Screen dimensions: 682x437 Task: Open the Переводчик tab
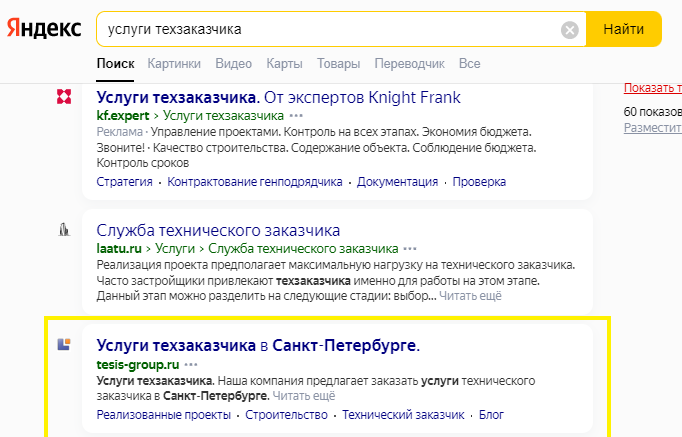pos(409,64)
